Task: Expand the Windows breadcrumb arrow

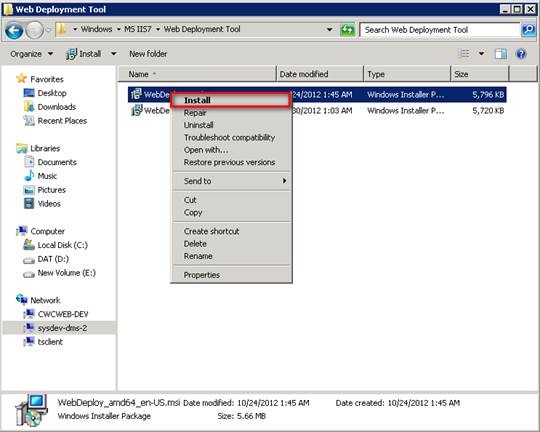Action: (75, 30)
